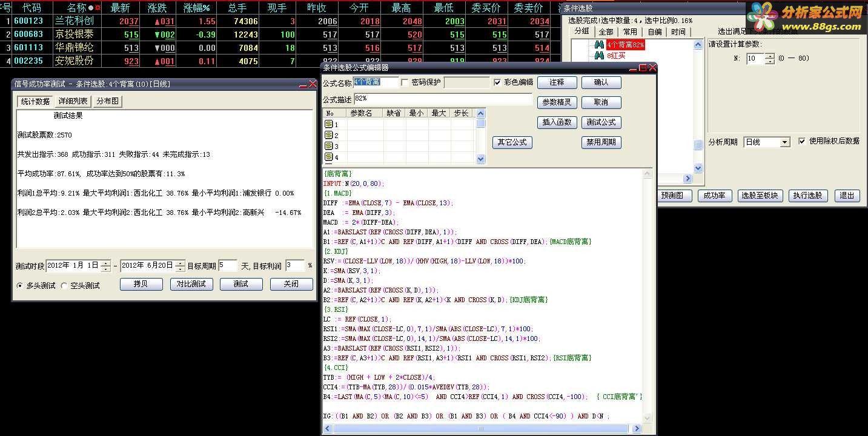Click the 测试公式 button

tap(601, 122)
